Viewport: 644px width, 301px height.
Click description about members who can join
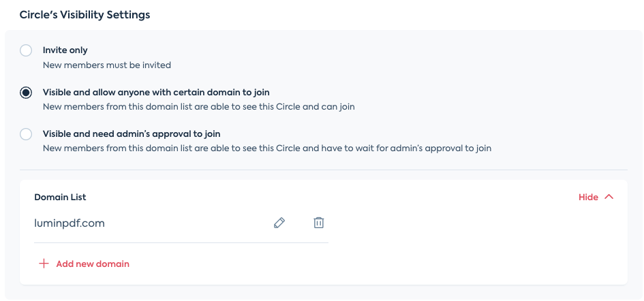coord(199,107)
